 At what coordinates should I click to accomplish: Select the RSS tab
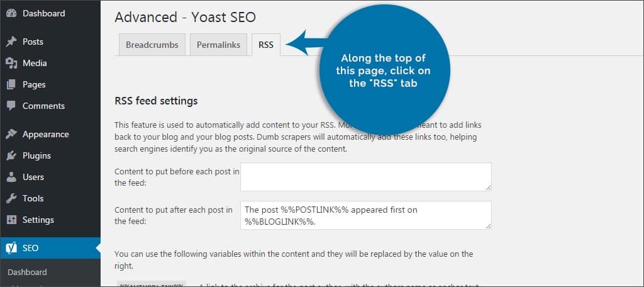[x=266, y=45]
